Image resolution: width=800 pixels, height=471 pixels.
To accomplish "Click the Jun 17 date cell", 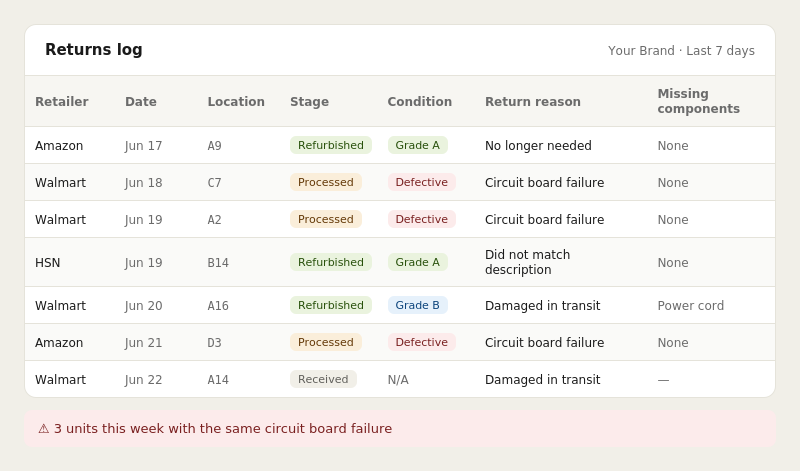I will click(143, 145).
